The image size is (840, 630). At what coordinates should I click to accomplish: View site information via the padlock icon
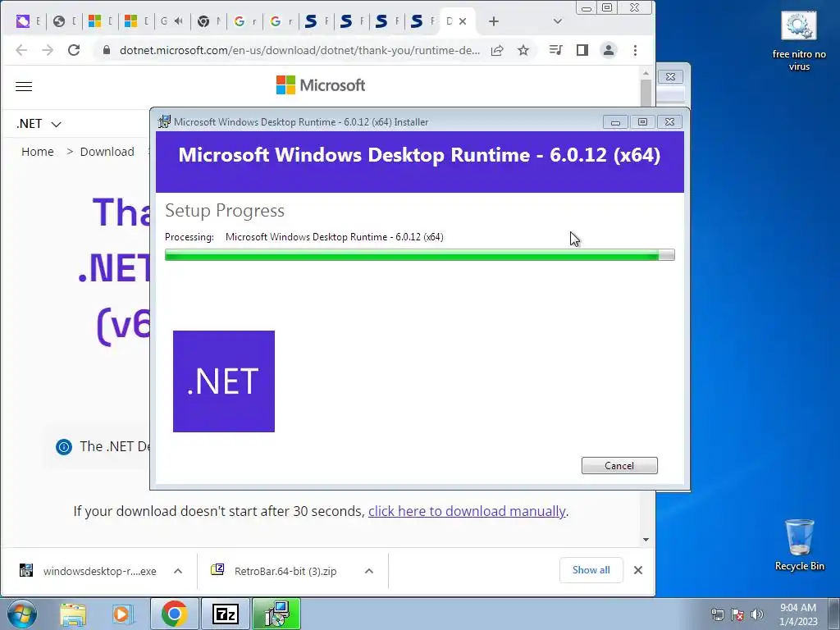coord(107,50)
